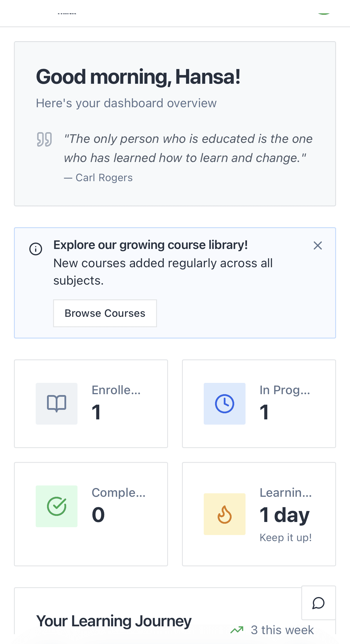
Task: Click the 'Keep it up!' text
Action: click(x=286, y=538)
